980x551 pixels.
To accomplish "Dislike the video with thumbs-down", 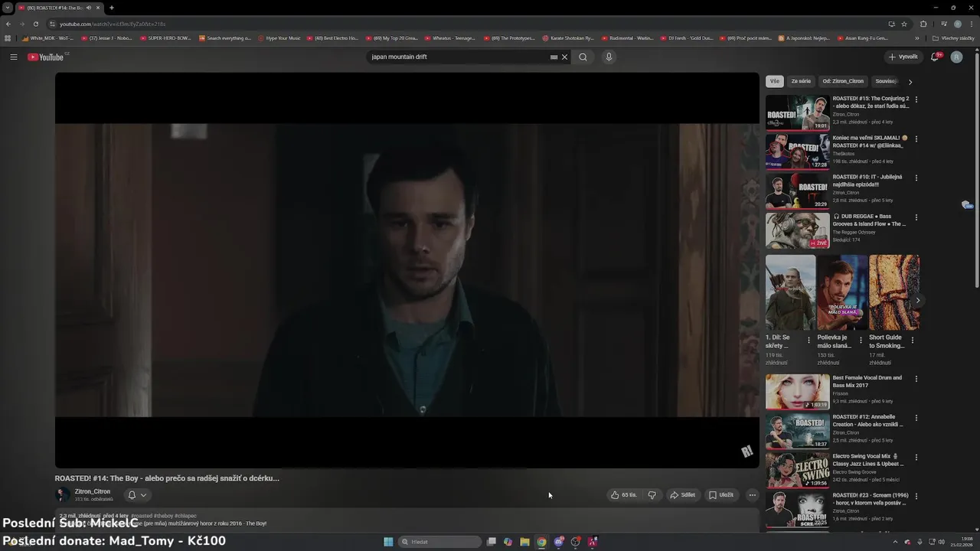I will [x=652, y=495].
